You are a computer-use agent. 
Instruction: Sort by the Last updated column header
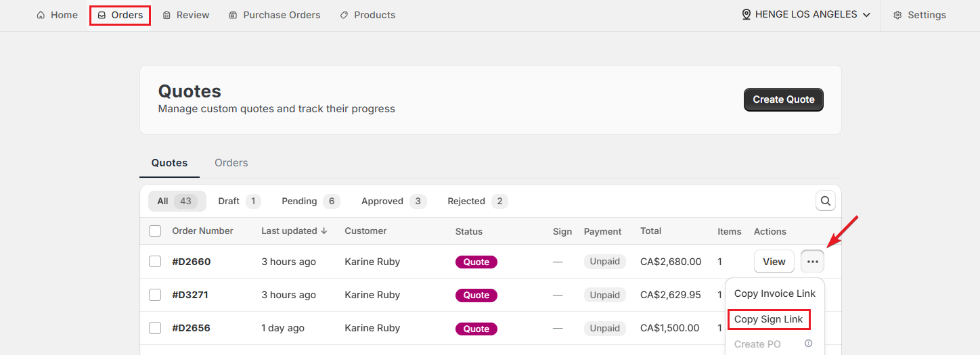294,231
